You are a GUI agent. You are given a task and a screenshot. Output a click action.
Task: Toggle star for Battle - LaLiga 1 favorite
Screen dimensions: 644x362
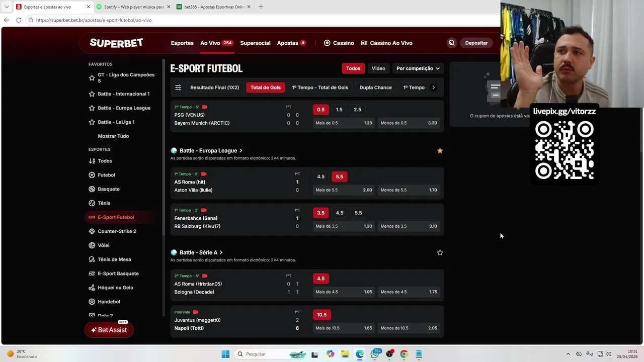(92, 122)
